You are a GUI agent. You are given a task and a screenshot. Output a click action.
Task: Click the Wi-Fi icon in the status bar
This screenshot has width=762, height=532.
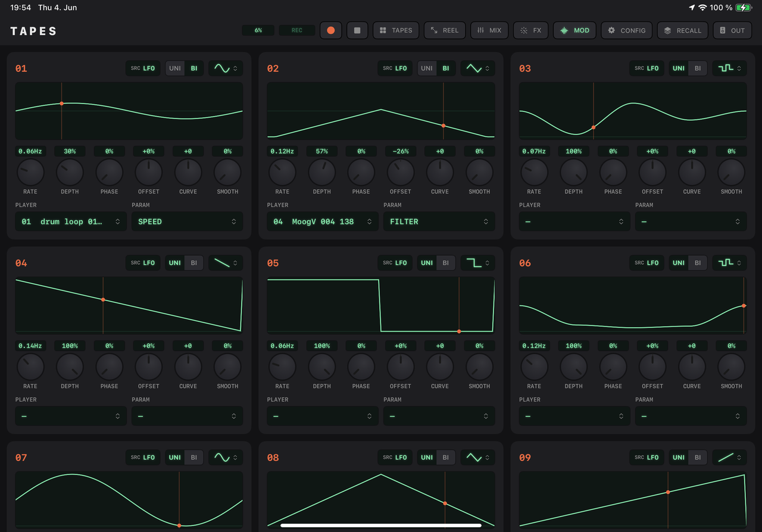pos(702,8)
